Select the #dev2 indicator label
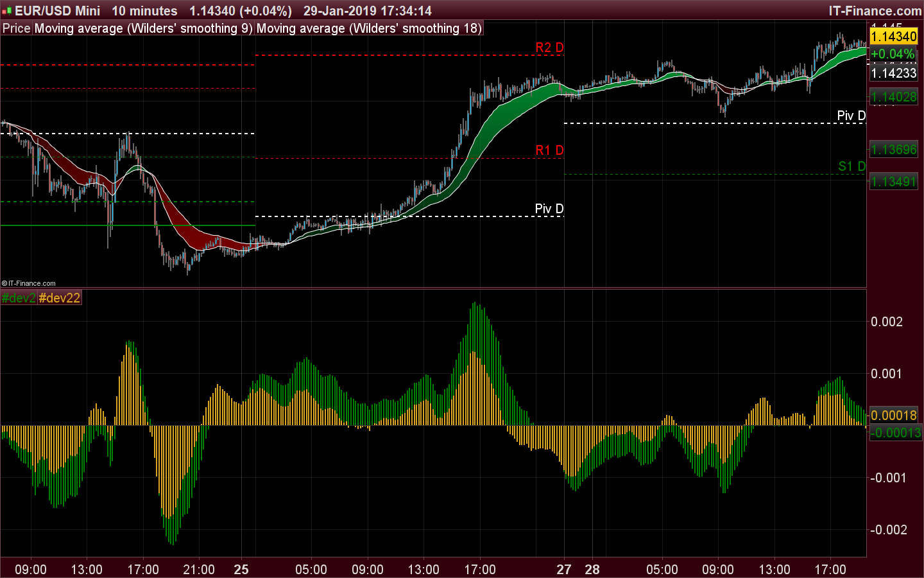This screenshot has height=578, width=924. (18, 297)
